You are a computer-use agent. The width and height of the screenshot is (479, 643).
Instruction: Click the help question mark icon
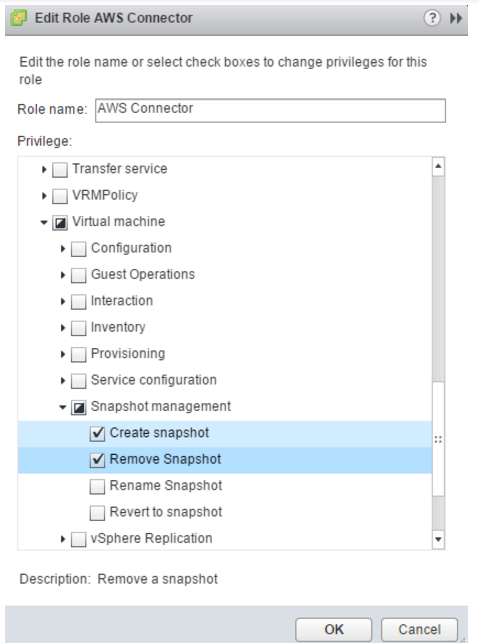click(x=432, y=18)
